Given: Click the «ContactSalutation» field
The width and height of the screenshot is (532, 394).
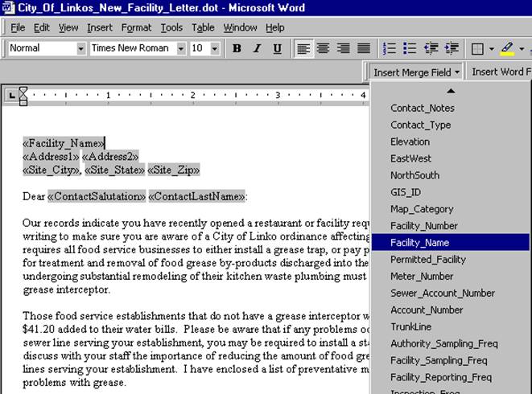Looking at the screenshot, I should (x=97, y=196).
